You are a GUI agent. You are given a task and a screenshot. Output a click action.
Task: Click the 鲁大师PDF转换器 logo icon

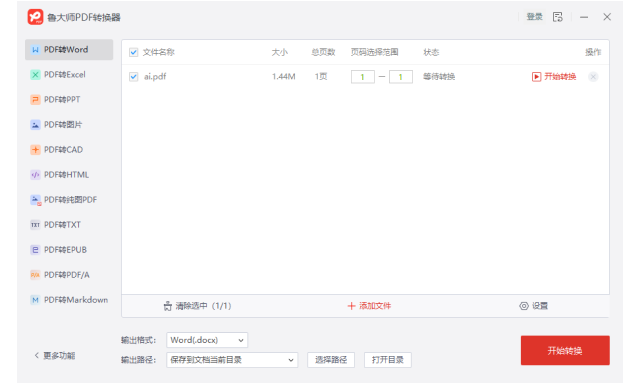35,17
